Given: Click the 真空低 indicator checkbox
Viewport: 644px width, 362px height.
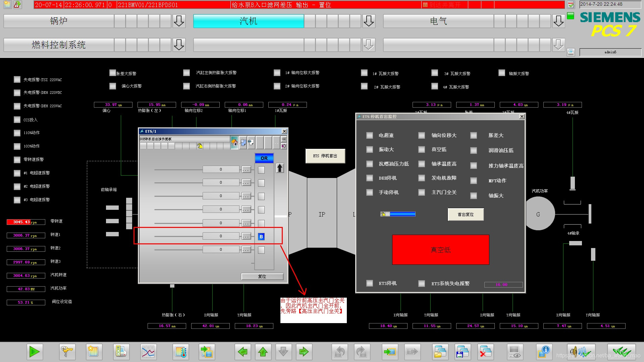Looking at the screenshot, I should pyautogui.click(x=422, y=149).
